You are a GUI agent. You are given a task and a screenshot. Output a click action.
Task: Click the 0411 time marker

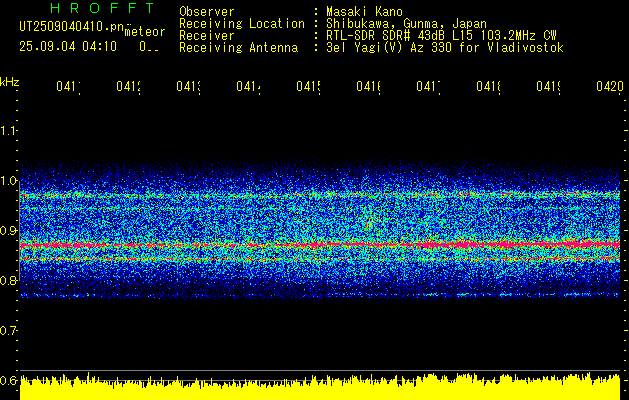(68, 86)
